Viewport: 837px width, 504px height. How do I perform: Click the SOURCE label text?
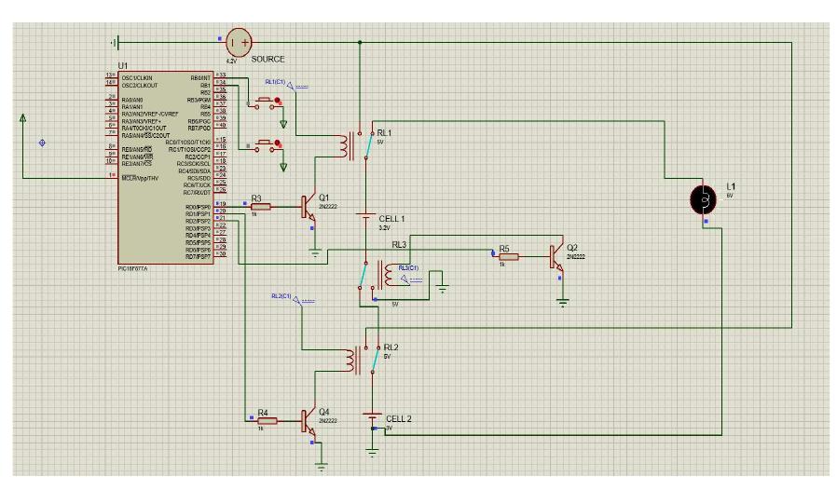click(x=268, y=59)
